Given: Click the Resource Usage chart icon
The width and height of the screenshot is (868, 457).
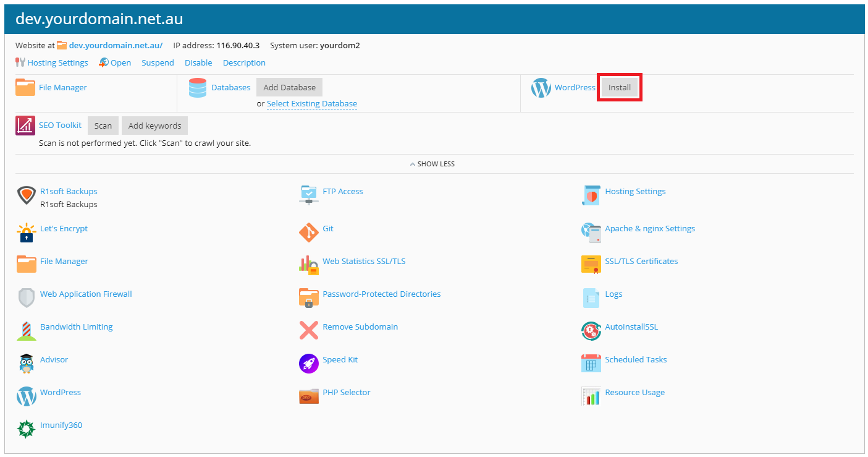Looking at the screenshot, I should click(591, 396).
